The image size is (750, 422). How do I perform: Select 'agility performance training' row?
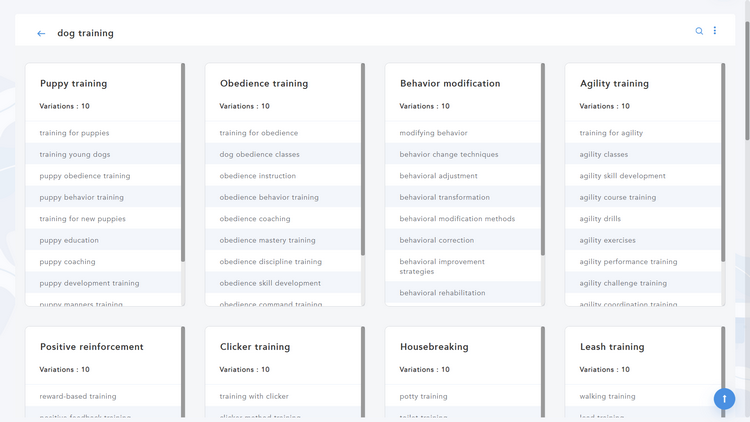[x=643, y=261]
